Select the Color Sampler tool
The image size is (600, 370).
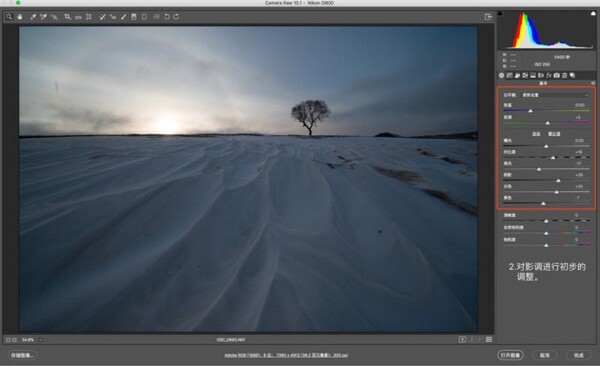[43, 16]
